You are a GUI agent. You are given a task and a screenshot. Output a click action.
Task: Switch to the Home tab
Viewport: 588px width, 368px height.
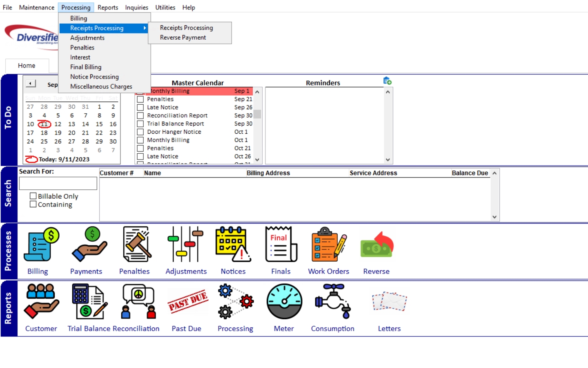(x=27, y=66)
